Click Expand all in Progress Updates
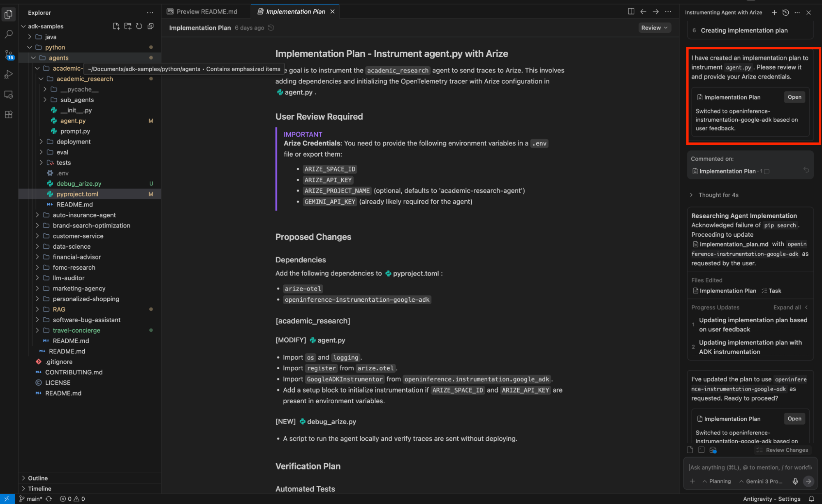Image resolution: width=822 pixels, height=504 pixels. 787,307
